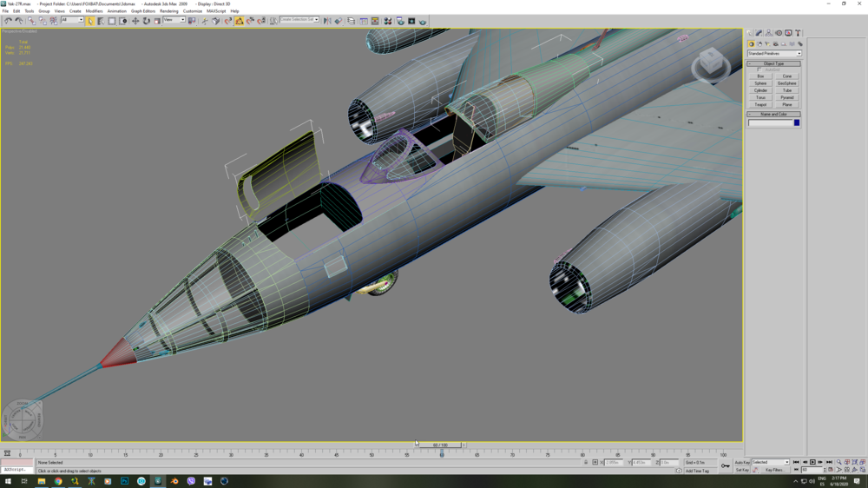Screen dimensions: 868x488
Task: Select the Space Warps category icon
Action: tap(792, 44)
